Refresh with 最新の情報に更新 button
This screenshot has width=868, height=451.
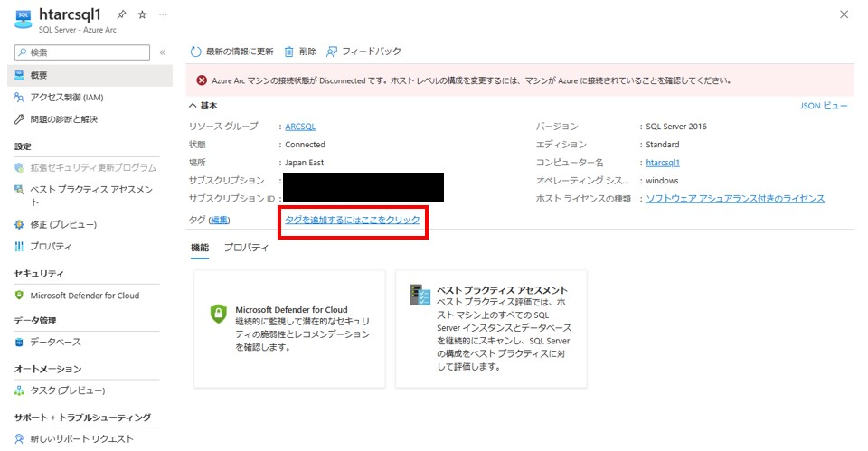click(232, 52)
